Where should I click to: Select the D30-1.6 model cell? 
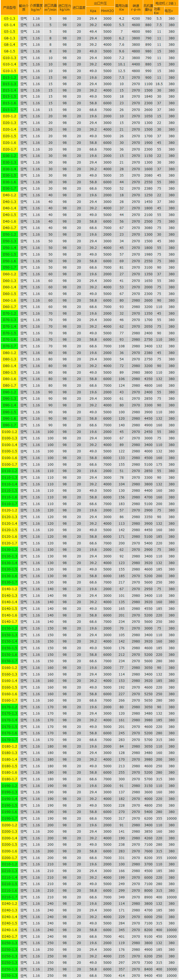coord(10,182)
